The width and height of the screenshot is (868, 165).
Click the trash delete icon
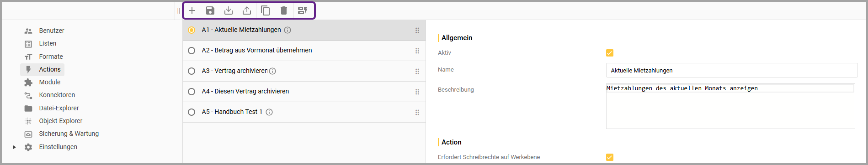[x=284, y=10]
